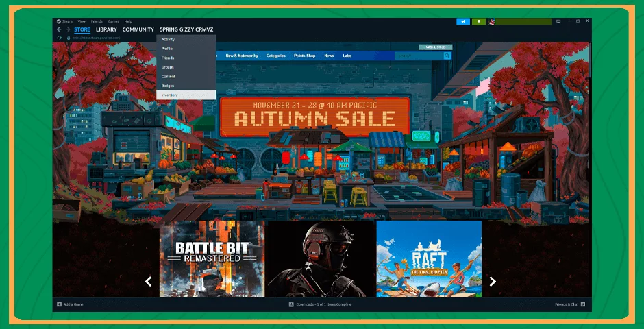Viewport: 644px width, 329px height.
Task: Click the store search magnifier icon
Action: pos(447,56)
